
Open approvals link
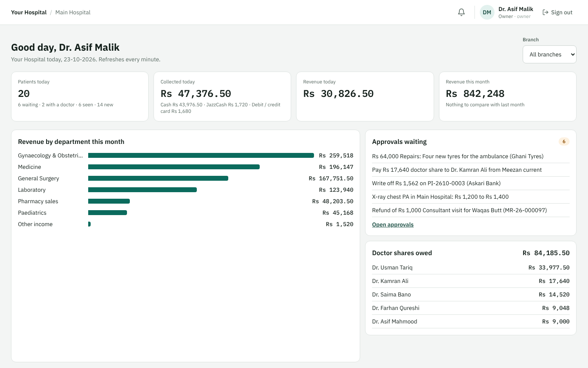coord(393,224)
